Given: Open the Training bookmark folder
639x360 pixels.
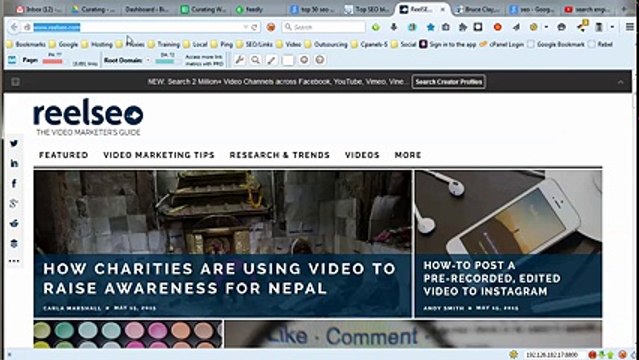Looking at the screenshot, I should (x=164, y=44).
